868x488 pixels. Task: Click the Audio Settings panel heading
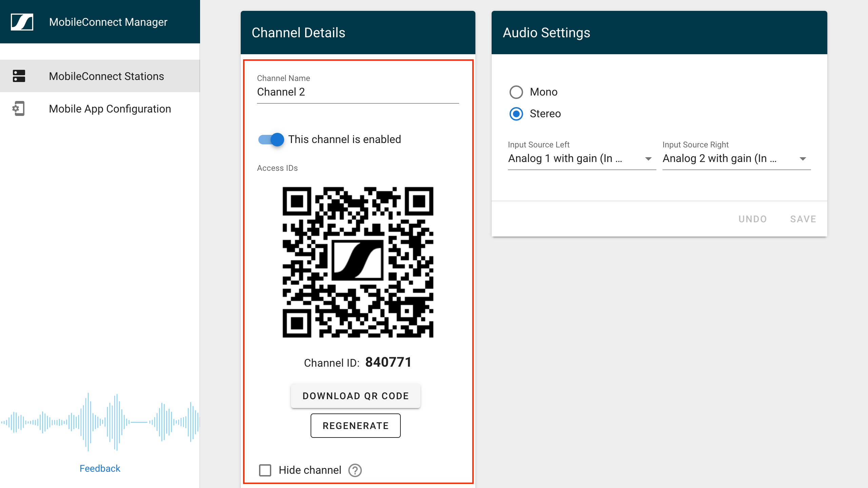[x=547, y=33]
